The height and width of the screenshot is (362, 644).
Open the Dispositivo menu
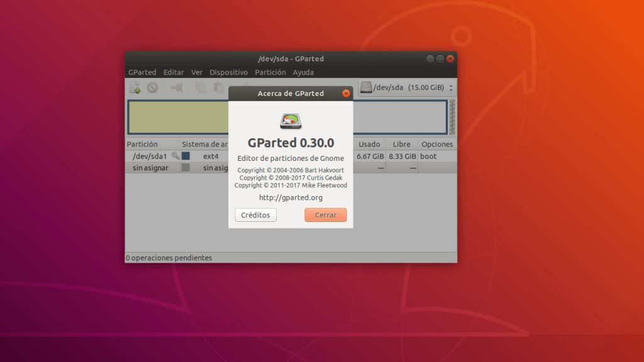tap(229, 72)
